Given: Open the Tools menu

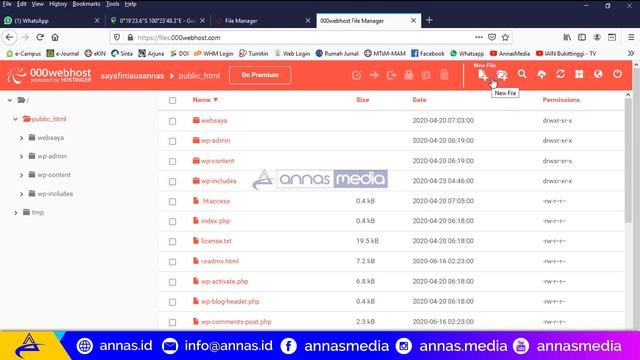Looking at the screenshot, I should point(112,4).
